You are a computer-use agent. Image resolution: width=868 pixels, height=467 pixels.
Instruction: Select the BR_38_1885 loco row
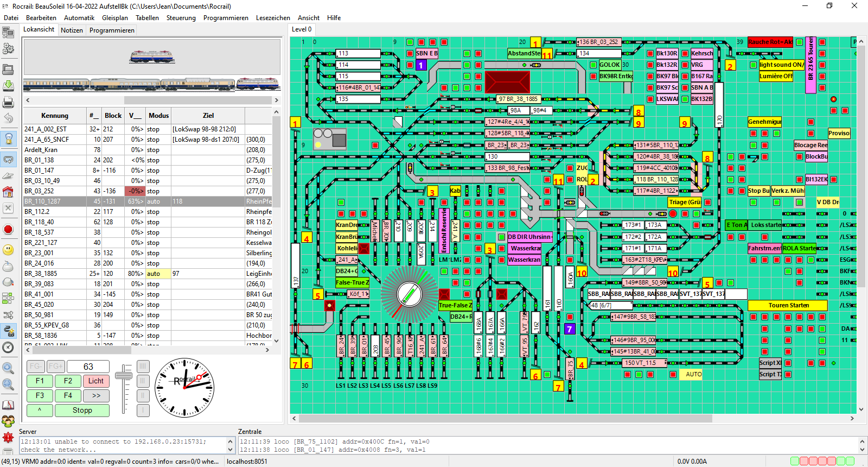146,274
